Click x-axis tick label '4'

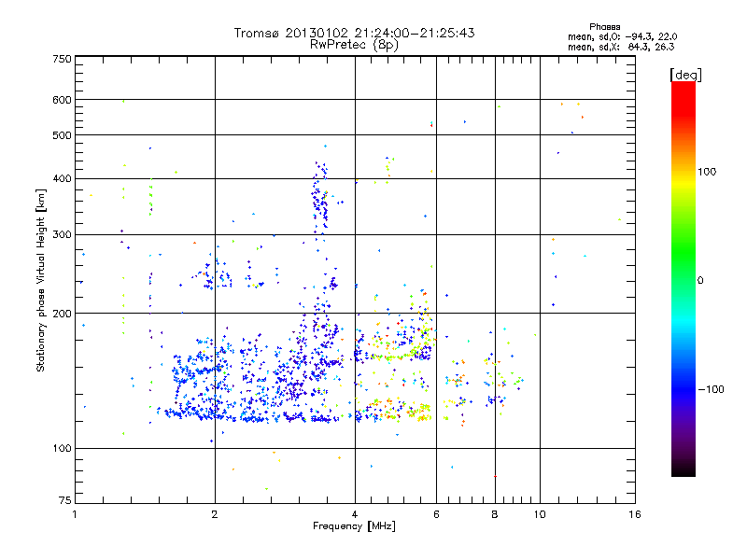(355, 514)
